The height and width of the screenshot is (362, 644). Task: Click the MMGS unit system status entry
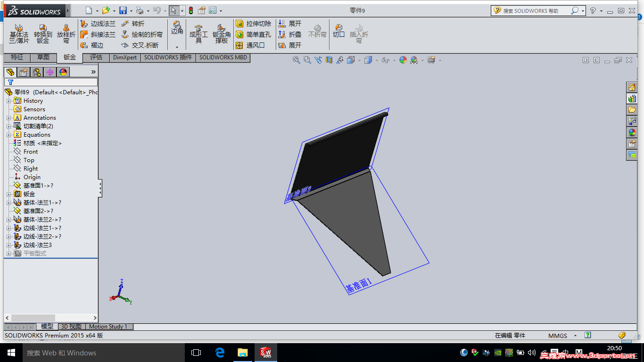pyautogui.click(x=558, y=336)
